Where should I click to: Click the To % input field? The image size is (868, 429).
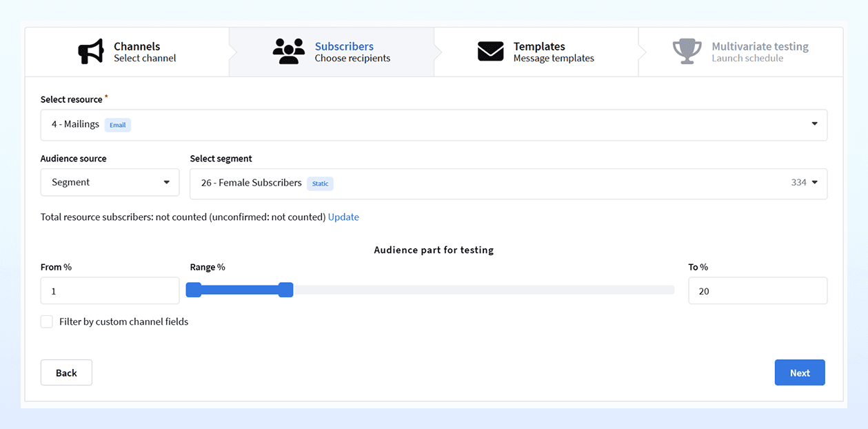pyautogui.click(x=758, y=291)
